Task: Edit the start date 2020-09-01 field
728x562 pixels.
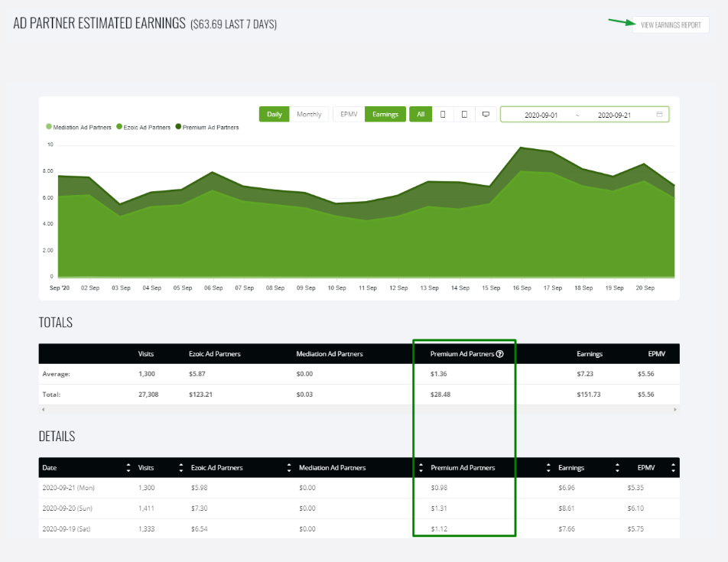Action: (541, 115)
